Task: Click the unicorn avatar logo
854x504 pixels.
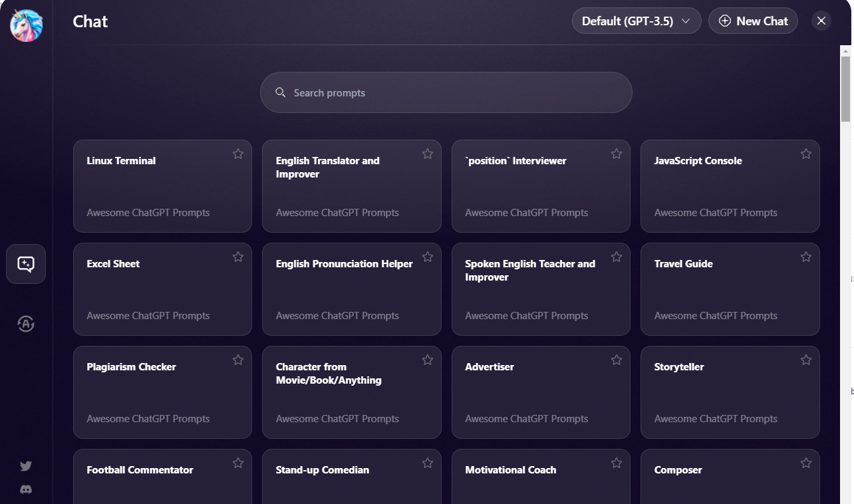Action: [x=26, y=26]
